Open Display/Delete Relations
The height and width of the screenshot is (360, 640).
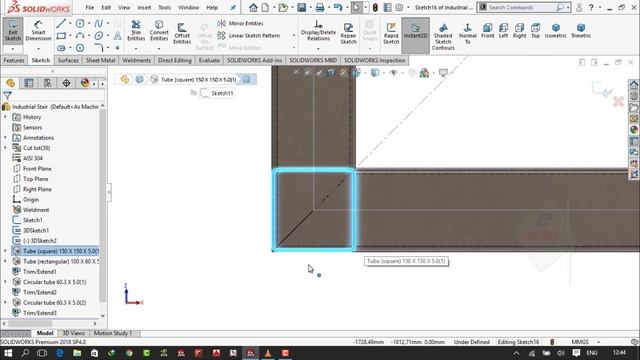click(x=318, y=31)
